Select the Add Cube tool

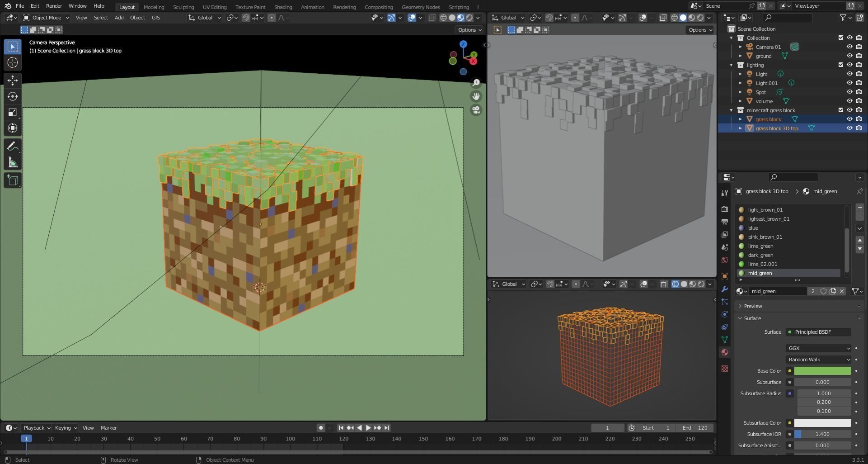click(13, 180)
